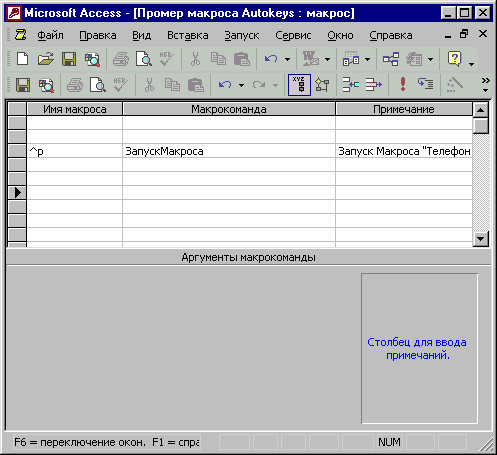Open the Вид menu

point(141,35)
